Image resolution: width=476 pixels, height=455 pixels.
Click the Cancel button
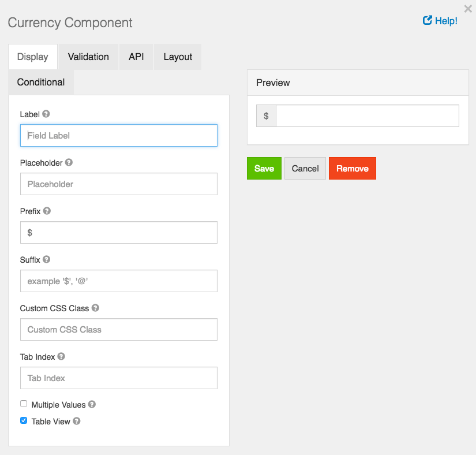click(305, 169)
